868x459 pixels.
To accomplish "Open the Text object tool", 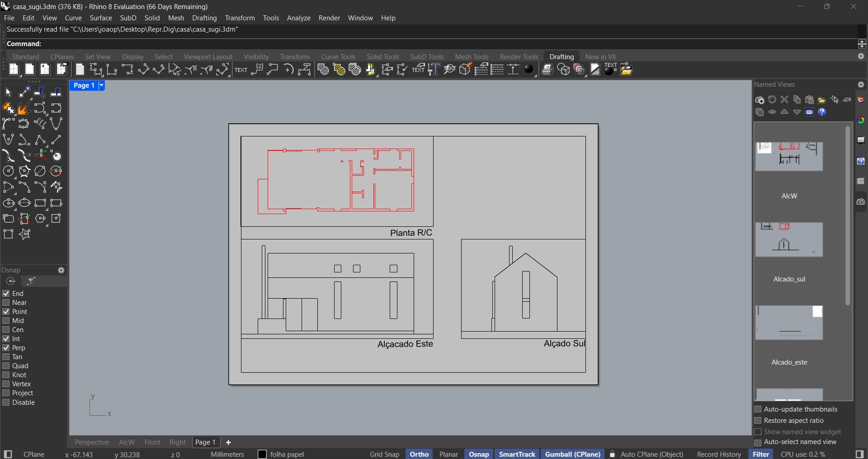I will 241,70.
